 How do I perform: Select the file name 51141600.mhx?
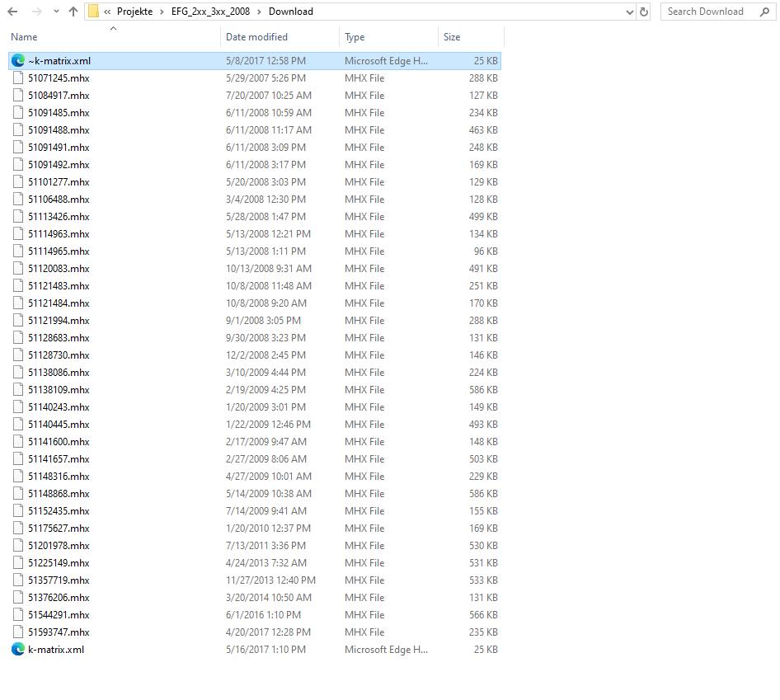(59, 442)
